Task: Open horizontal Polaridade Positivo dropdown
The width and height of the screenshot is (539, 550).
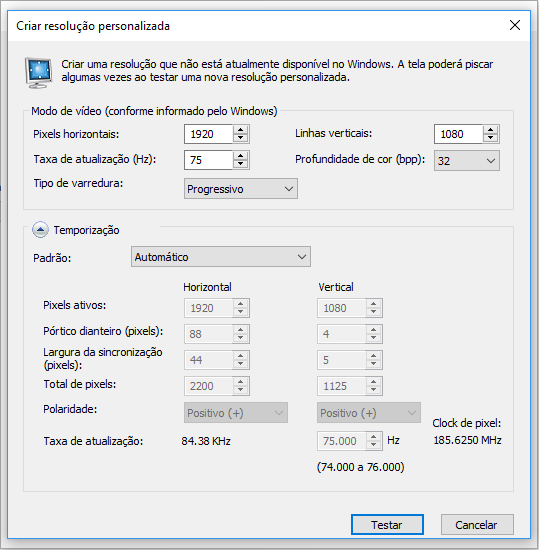Action: [236, 412]
